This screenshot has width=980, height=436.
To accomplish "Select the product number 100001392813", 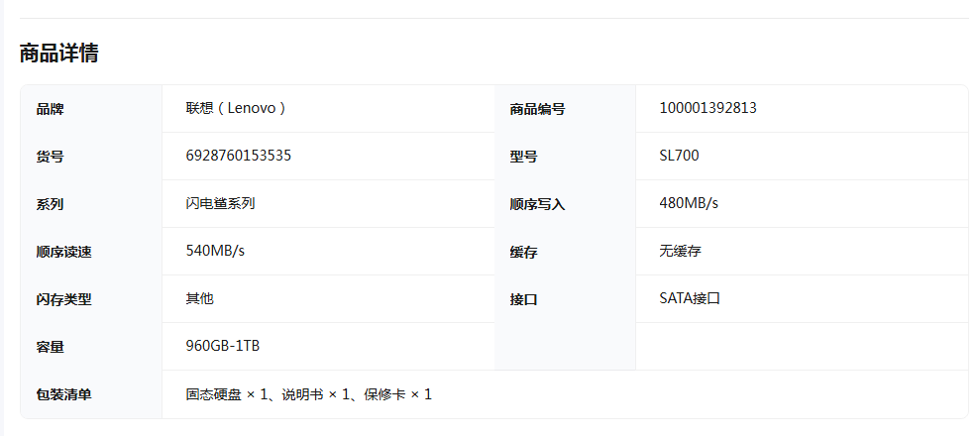I will (708, 108).
